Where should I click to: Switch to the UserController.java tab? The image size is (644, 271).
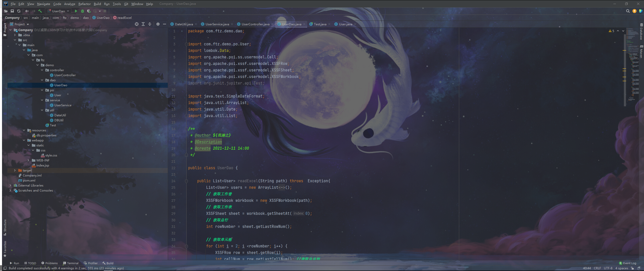(255, 24)
